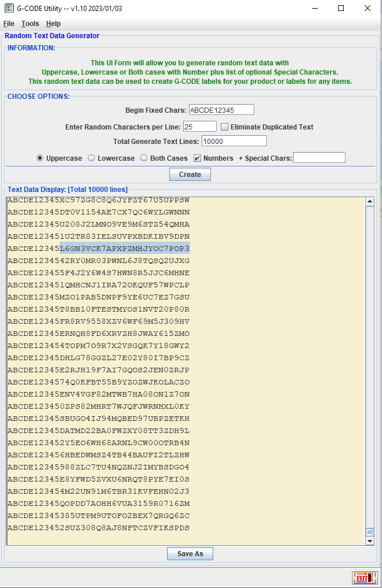Image resolution: width=382 pixels, height=588 pixels.
Task: Click the scrollbar down arrow in text display
Action: [x=370, y=541]
